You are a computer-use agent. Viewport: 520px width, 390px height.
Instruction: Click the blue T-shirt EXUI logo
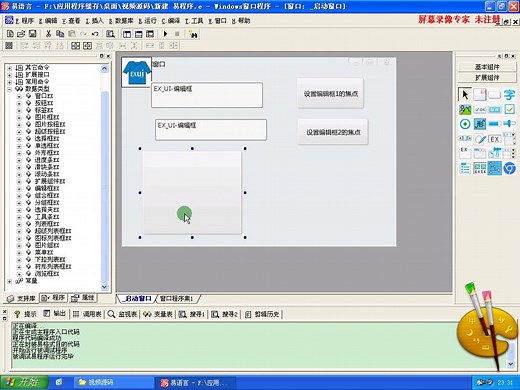136,72
